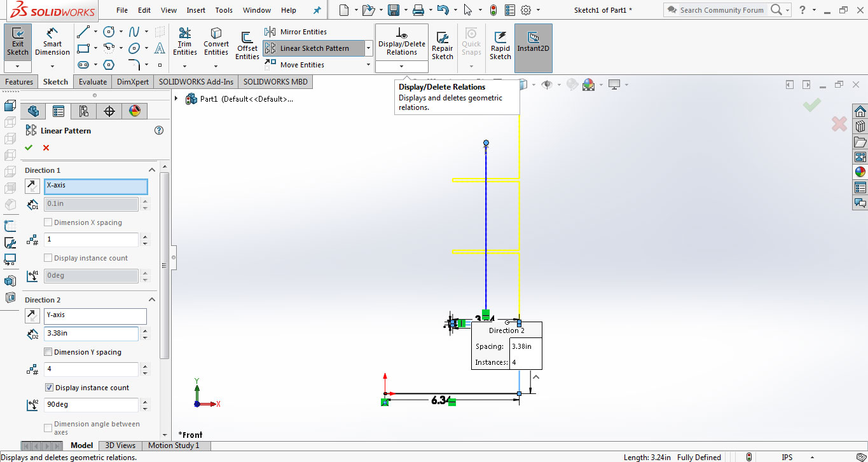868x462 pixels.
Task: Expand the Part1 tree node
Action: [176, 99]
